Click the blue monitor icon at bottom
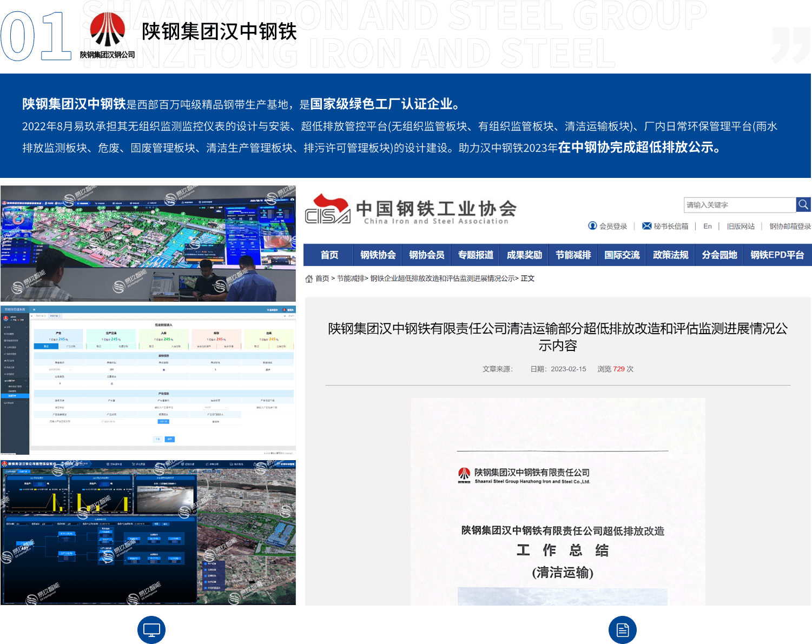812x644 pixels. [151, 630]
